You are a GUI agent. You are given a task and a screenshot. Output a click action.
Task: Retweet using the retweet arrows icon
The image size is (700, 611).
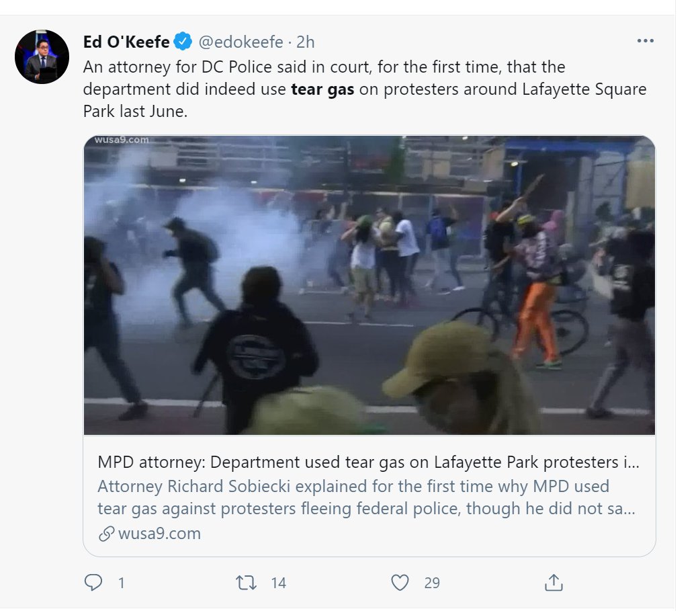pyautogui.click(x=246, y=582)
